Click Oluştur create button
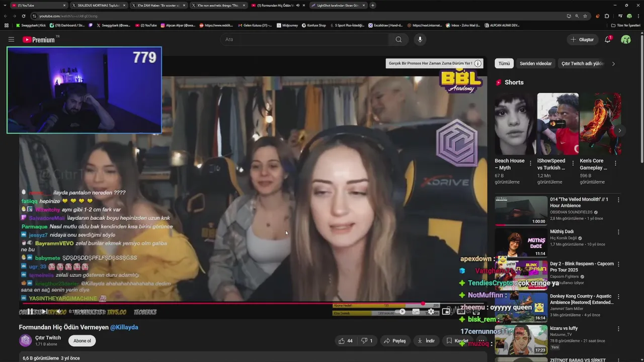 point(582,39)
